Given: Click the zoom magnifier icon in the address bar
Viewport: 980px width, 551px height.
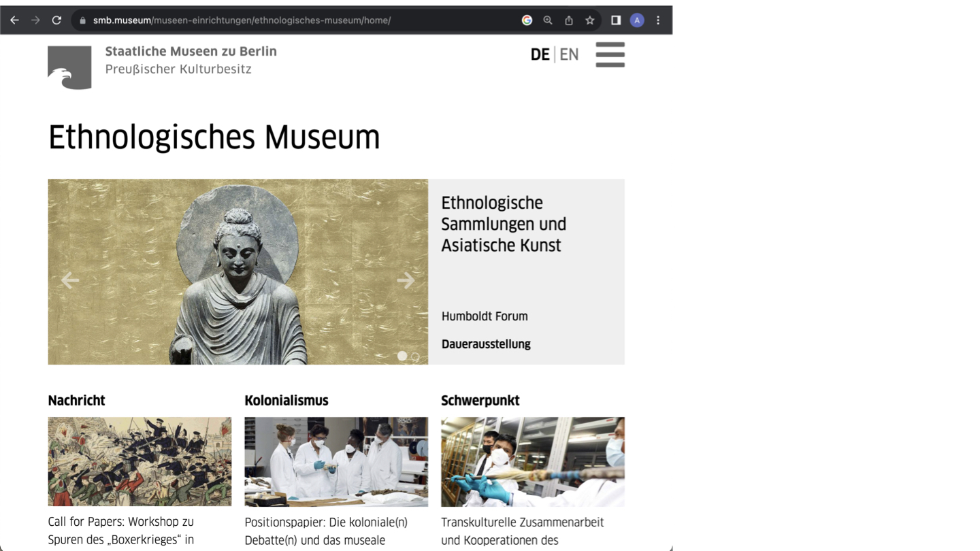Looking at the screenshot, I should (548, 20).
